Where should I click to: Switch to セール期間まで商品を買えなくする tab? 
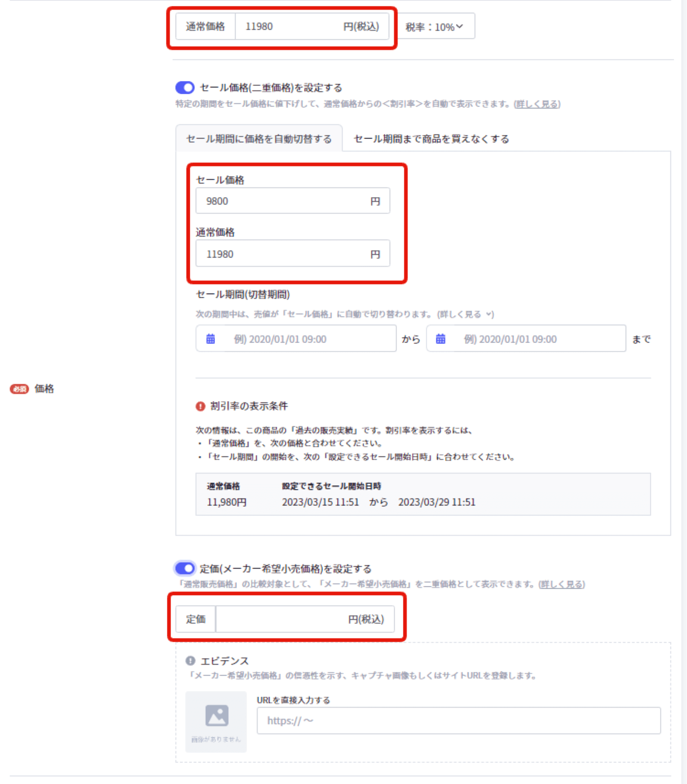tap(431, 139)
